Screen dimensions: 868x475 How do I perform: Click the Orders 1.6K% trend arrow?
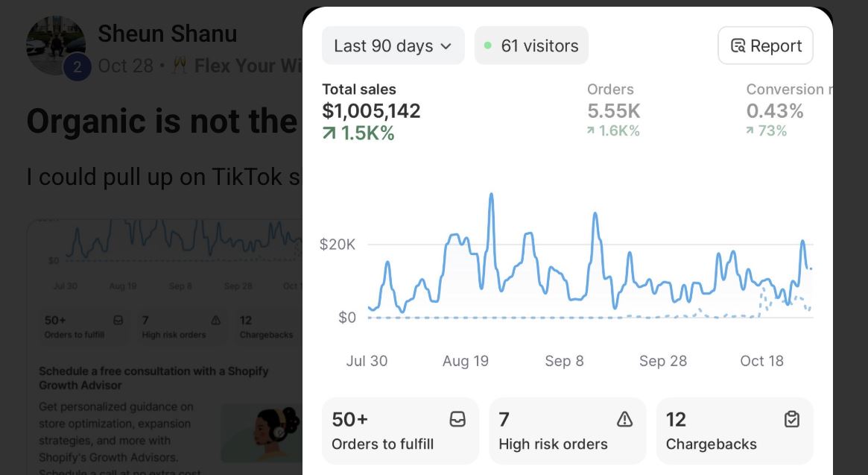point(591,131)
